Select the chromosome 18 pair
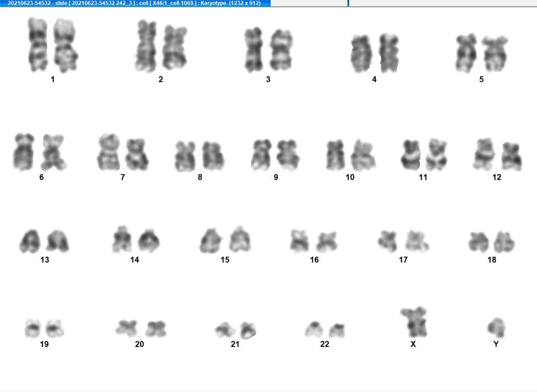The width and height of the screenshot is (537, 392). tap(491, 241)
